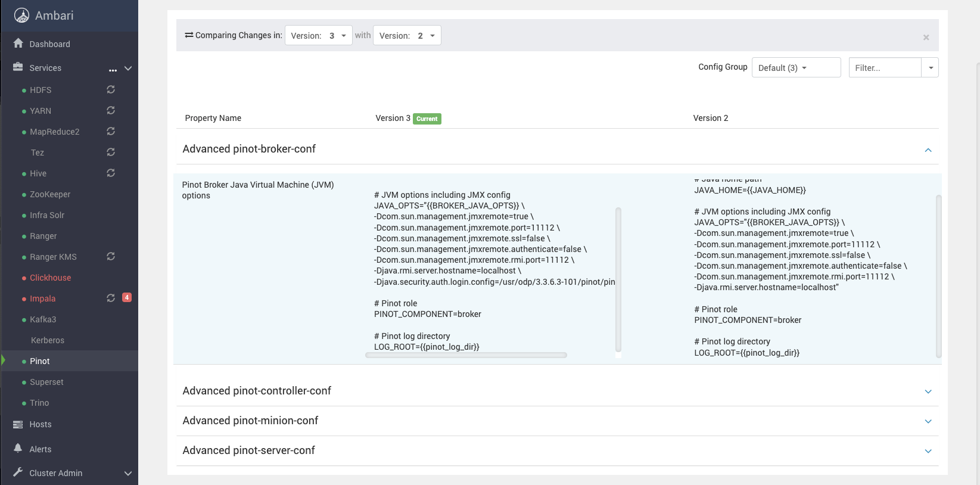The image size is (980, 485).
Task: Click the Comparing Changes in label
Action: (239, 35)
